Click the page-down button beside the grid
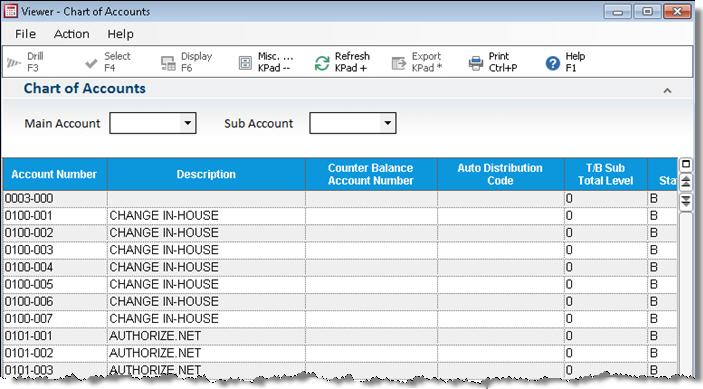 pyautogui.click(x=686, y=200)
